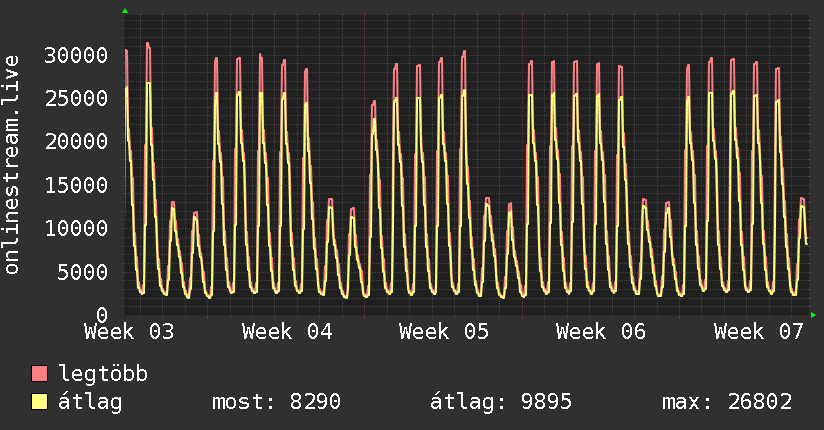Click the 'most: 8290' value
Screen dimensions: 824x430
coord(276,402)
